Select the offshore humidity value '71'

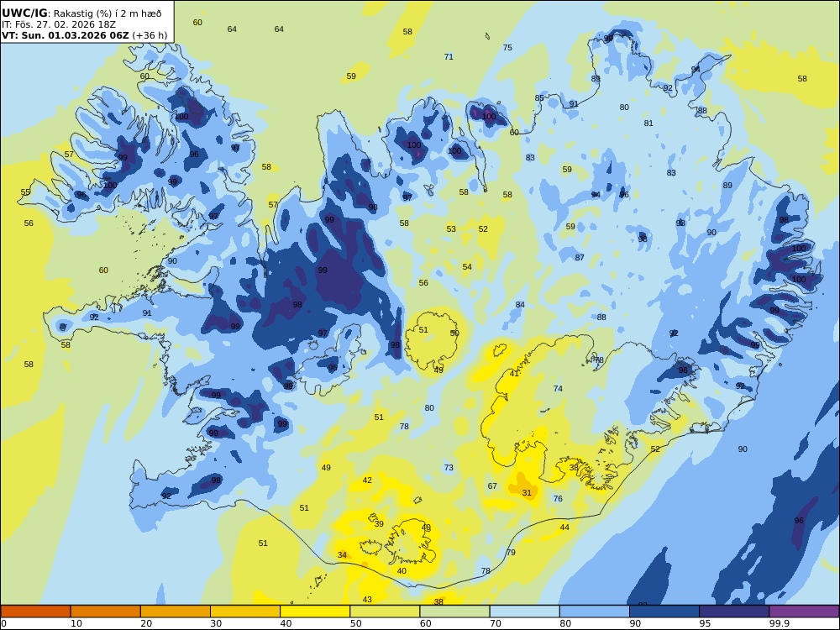449,56
